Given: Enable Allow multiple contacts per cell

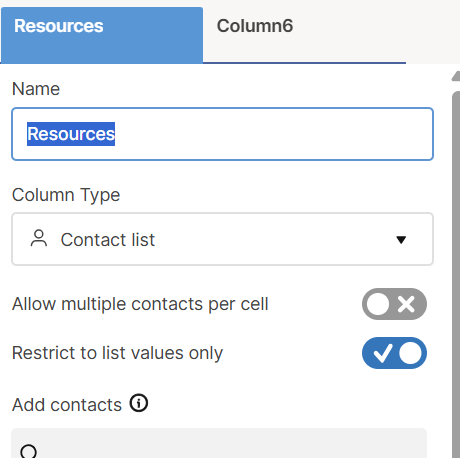Looking at the screenshot, I should click(394, 304).
